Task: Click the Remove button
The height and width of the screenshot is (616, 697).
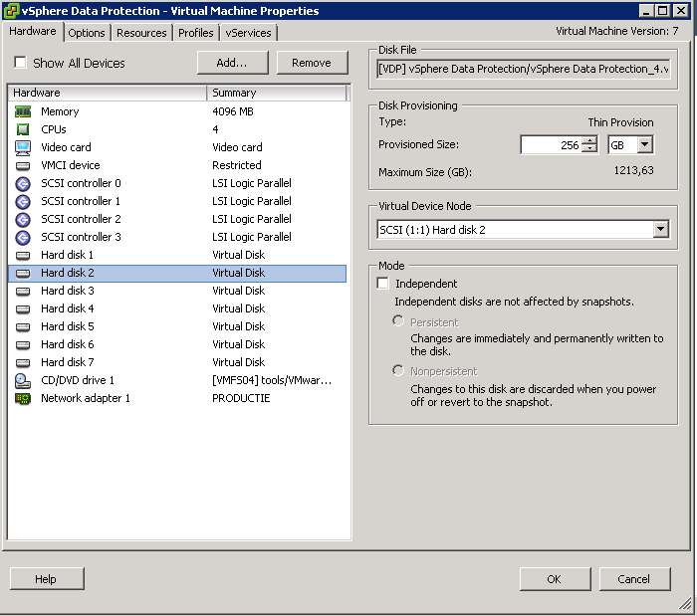Action: (x=312, y=63)
